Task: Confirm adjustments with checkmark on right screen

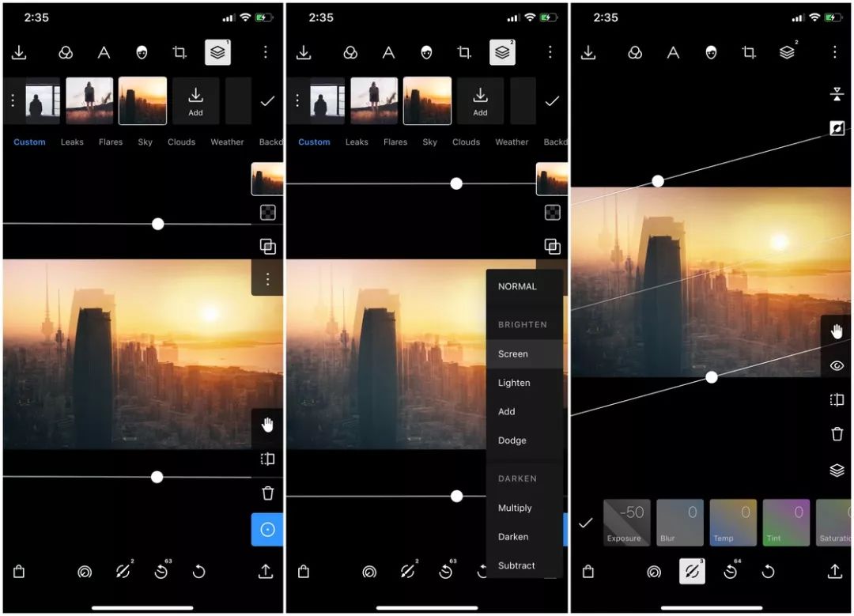Action: [585, 523]
